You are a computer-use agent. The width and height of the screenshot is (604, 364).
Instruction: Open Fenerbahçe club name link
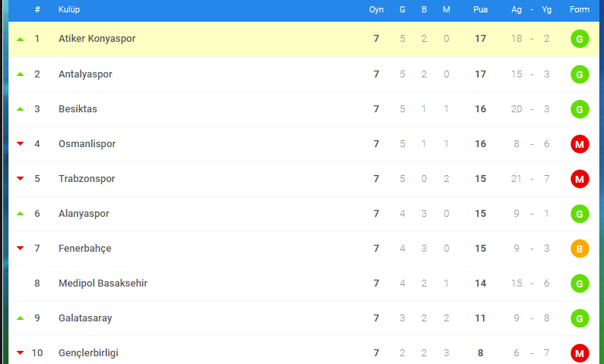[84, 249]
